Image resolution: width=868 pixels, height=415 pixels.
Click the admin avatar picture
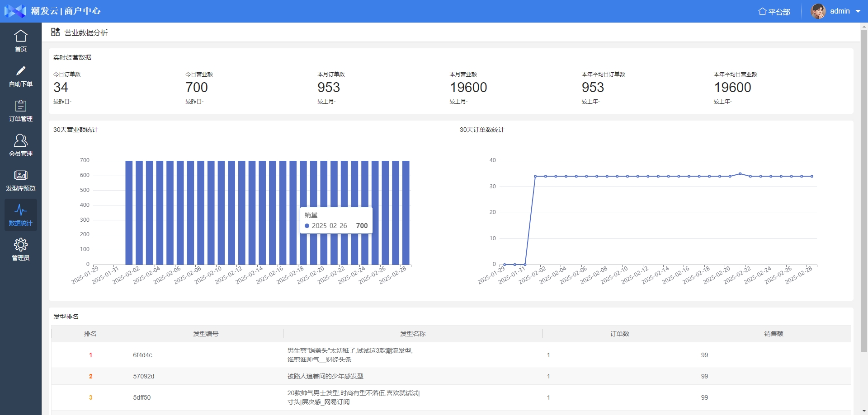[x=818, y=11]
